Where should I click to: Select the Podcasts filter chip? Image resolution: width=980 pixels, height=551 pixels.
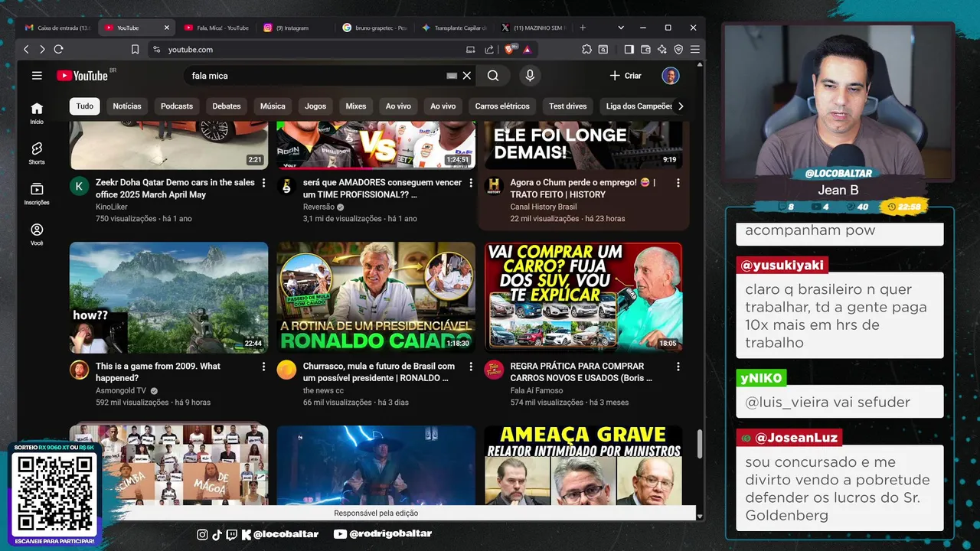[x=177, y=106]
